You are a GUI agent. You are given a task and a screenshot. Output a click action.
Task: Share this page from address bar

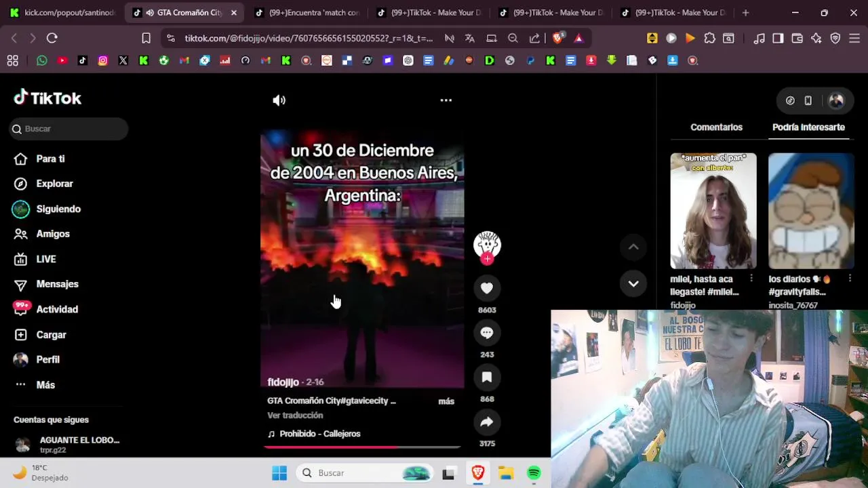(534, 39)
